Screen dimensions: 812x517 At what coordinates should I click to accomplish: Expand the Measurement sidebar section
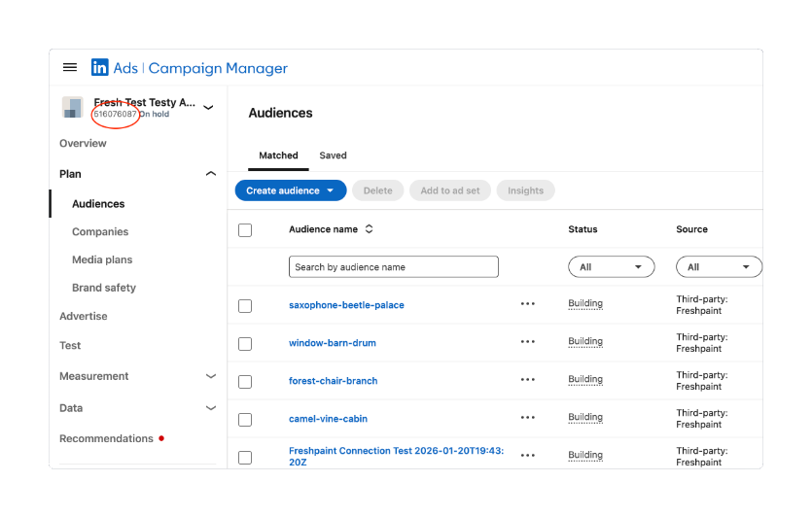[210, 376]
